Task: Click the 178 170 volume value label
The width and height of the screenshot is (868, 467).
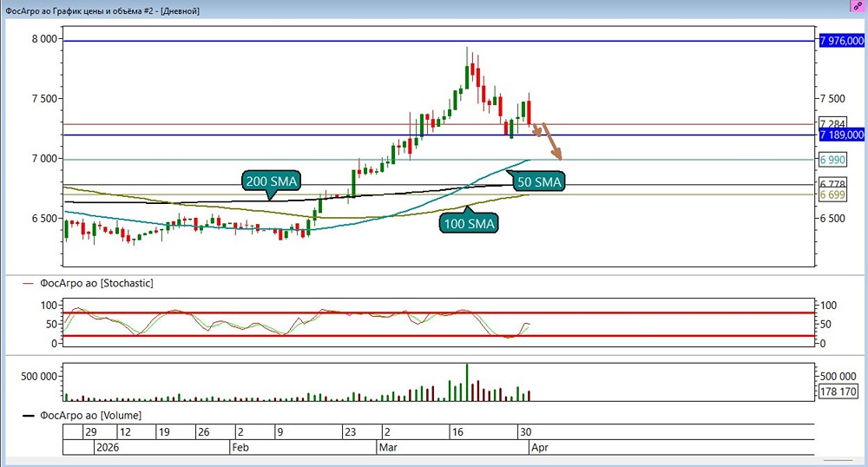Action: click(838, 391)
